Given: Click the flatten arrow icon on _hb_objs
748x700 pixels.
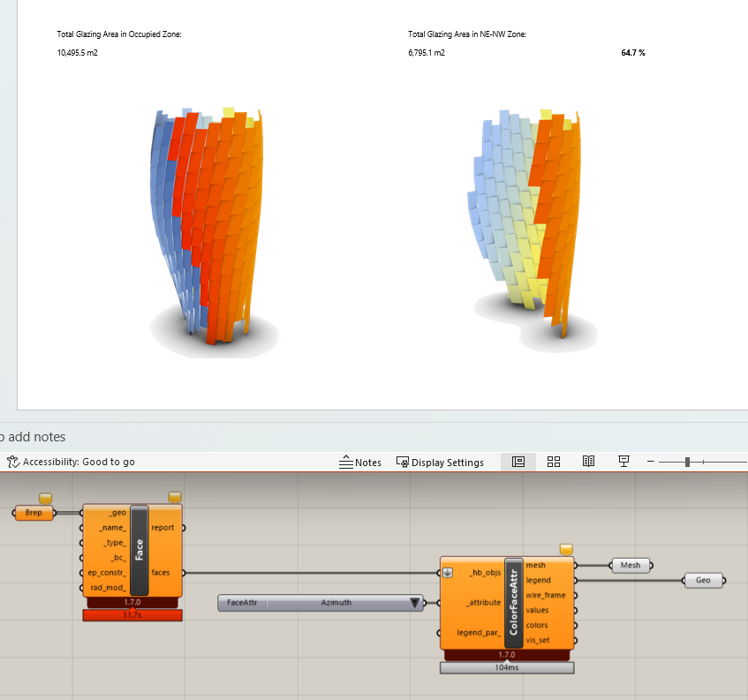Looking at the screenshot, I should point(448,572).
